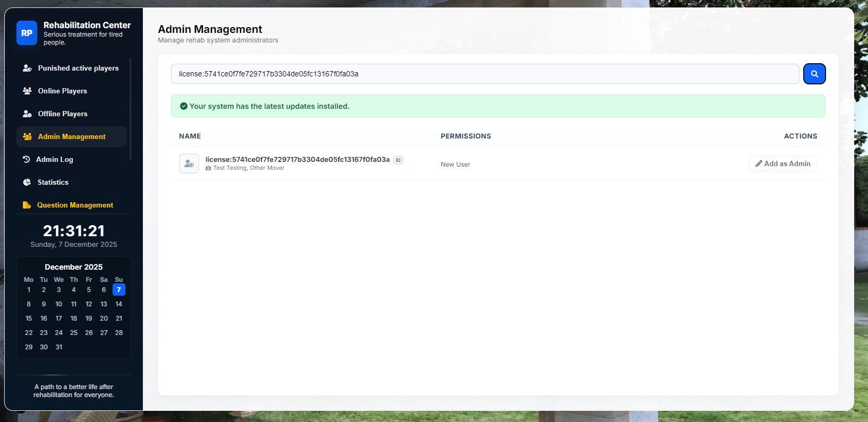Image resolution: width=868 pixels, height=422 pixels.
Task: Open Question Management
Action: click(x=72, y=205)
